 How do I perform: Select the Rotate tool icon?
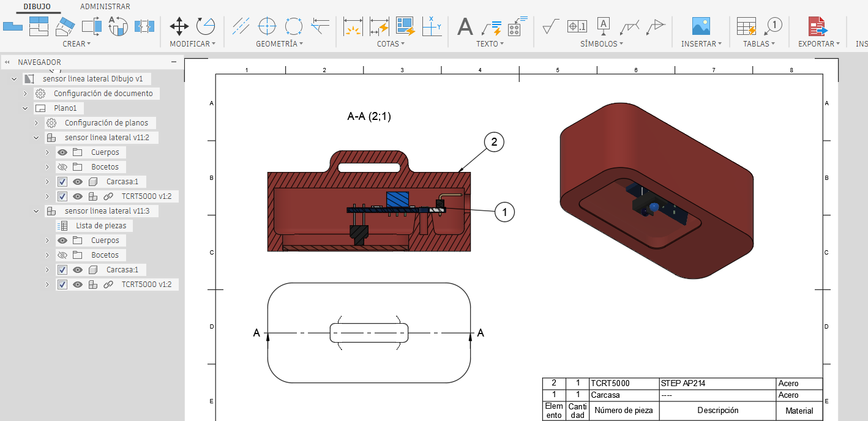[x=206, y=26]
